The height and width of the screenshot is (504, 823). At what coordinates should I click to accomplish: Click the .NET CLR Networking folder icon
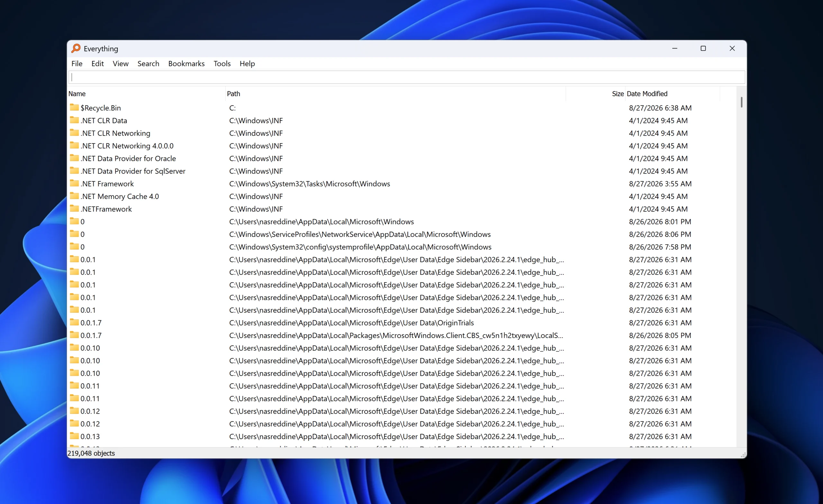coord(74,133)
